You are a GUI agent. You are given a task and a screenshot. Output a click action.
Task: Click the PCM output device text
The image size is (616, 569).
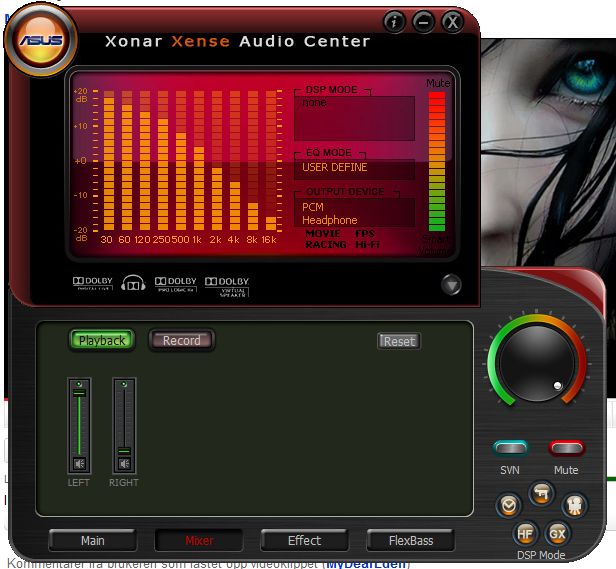(313, 207)
